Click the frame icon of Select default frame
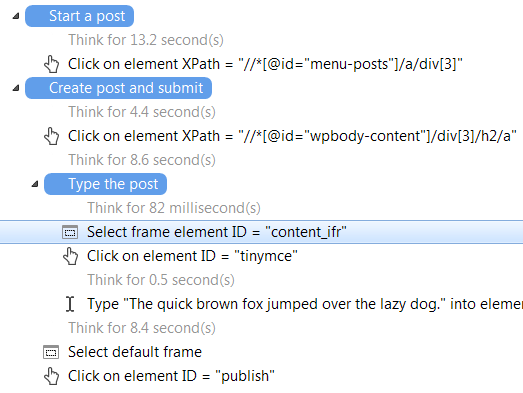This screenshot has height=393, width=523. pyautogui.click(x=51, y=352)
